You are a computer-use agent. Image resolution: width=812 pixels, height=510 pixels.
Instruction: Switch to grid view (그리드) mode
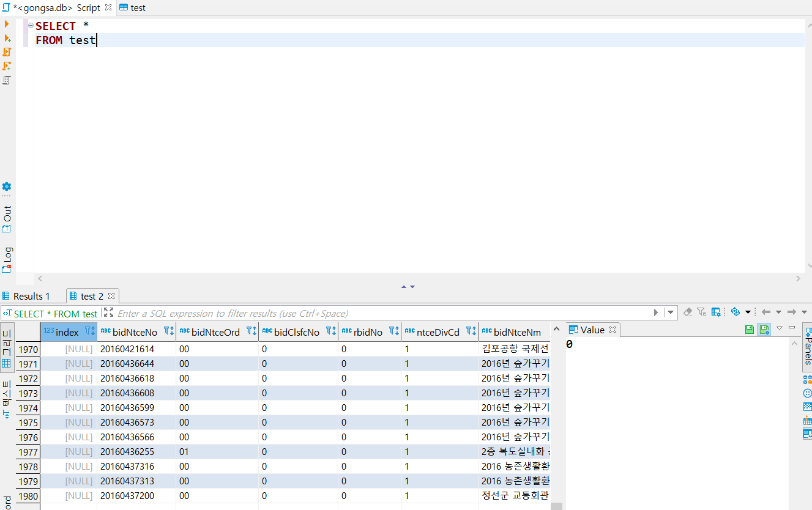[x=7, y=349]
